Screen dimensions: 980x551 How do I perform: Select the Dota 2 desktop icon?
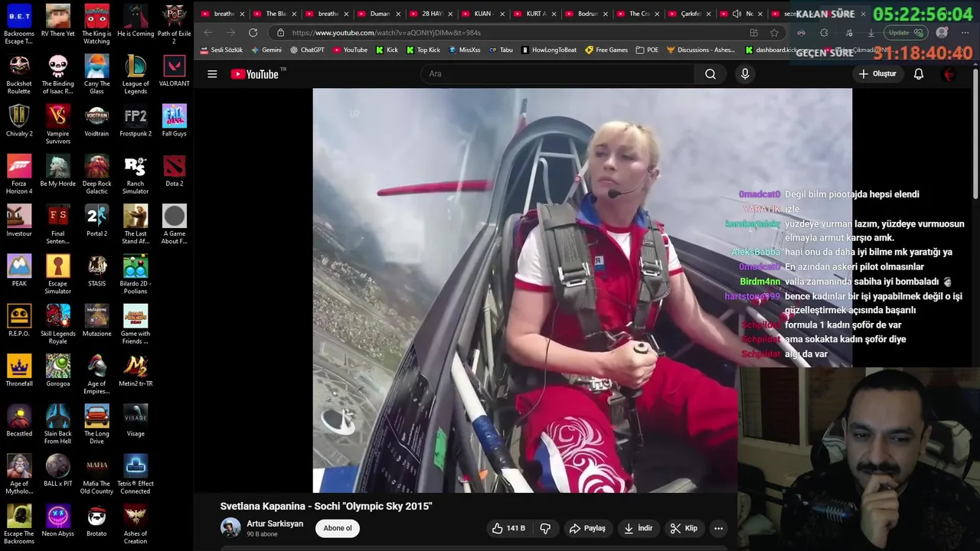coord(175,171)
